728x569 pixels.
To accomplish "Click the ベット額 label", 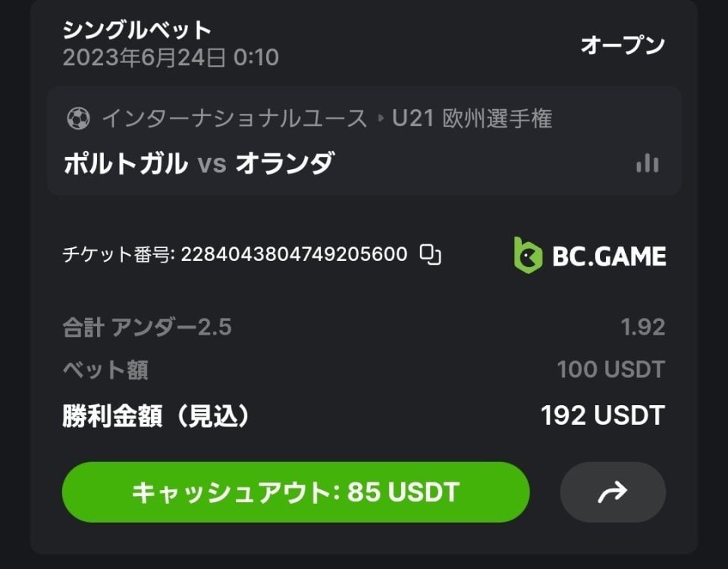I will coord(105,370).
